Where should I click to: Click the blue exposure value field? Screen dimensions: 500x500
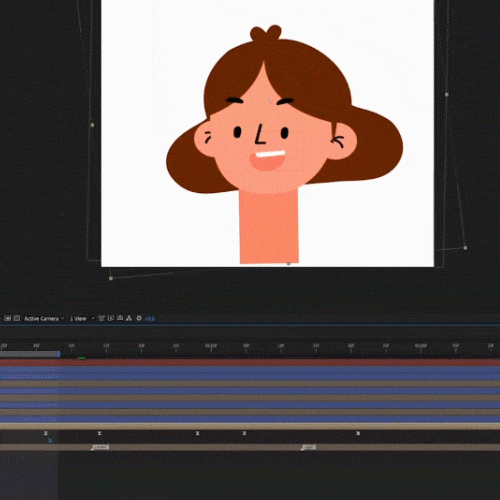[150, 319]
